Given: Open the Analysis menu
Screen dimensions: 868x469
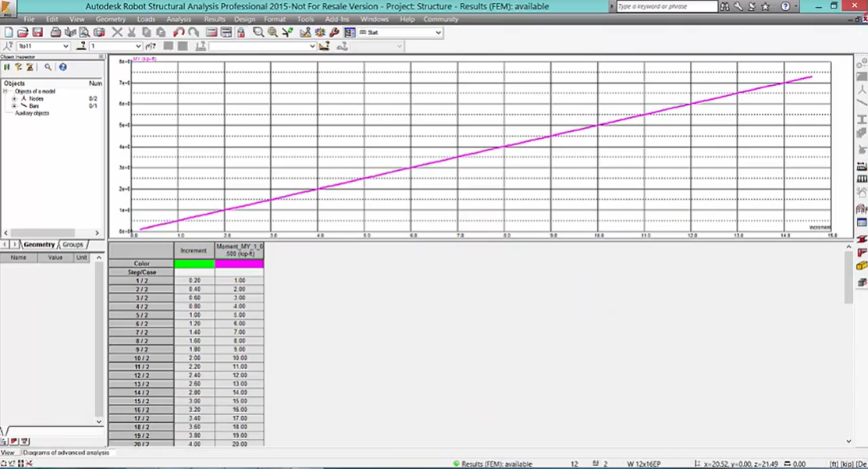Looking at the screenshot, I should pyautogui.click(x=179, y=19).
